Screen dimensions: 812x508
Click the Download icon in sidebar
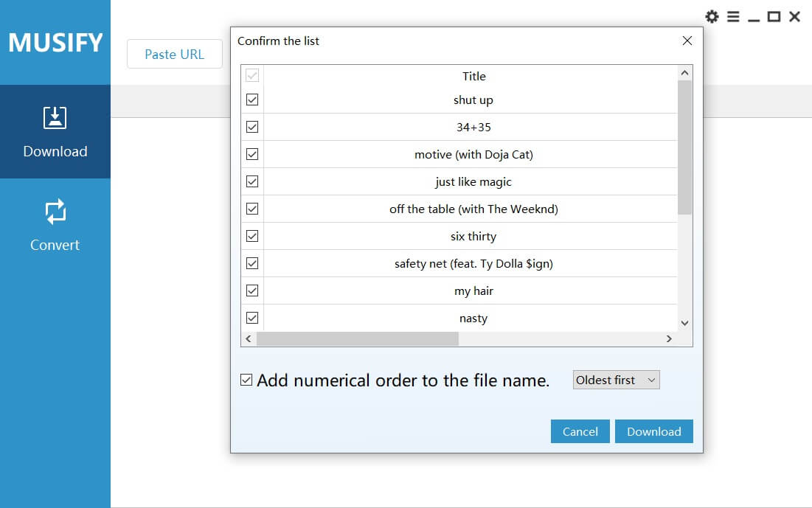click(55, 117)
